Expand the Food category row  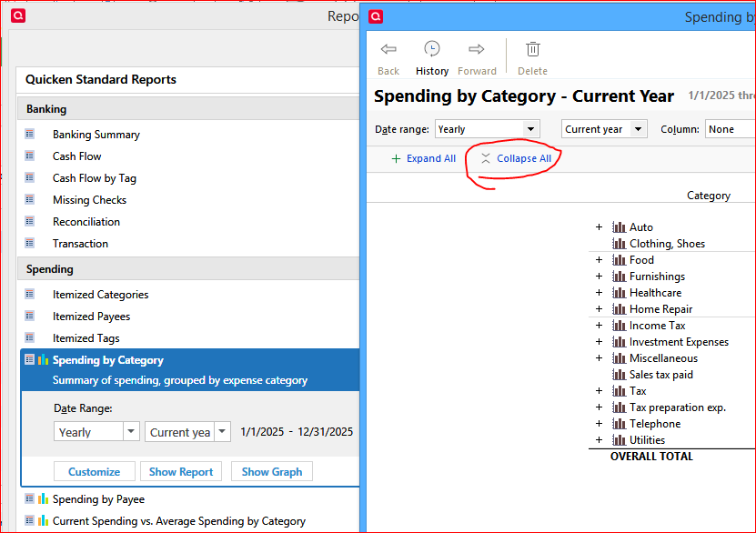pyautogui.click(x=599, y=260)
